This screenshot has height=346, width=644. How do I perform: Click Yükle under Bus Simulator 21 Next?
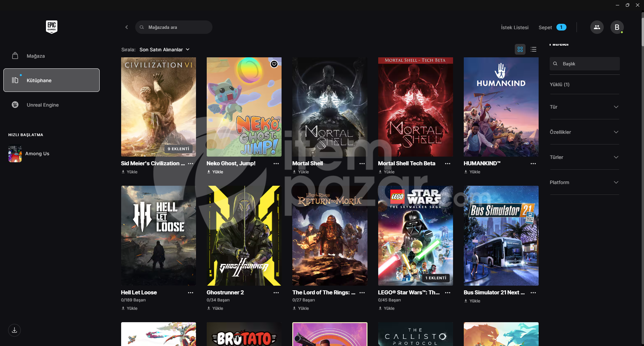(472, 301)
